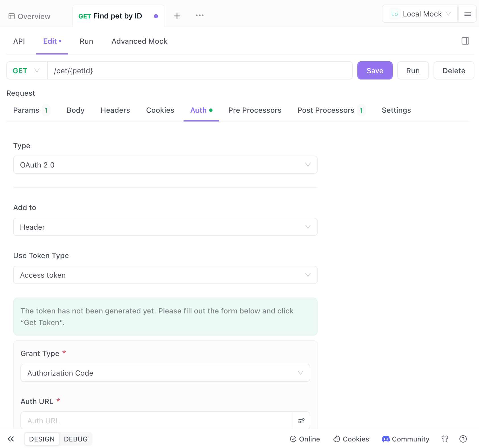Open the OAuth 2.0 Type dropdown
This screenshot has width=479, height=448.
pos(165,165)
